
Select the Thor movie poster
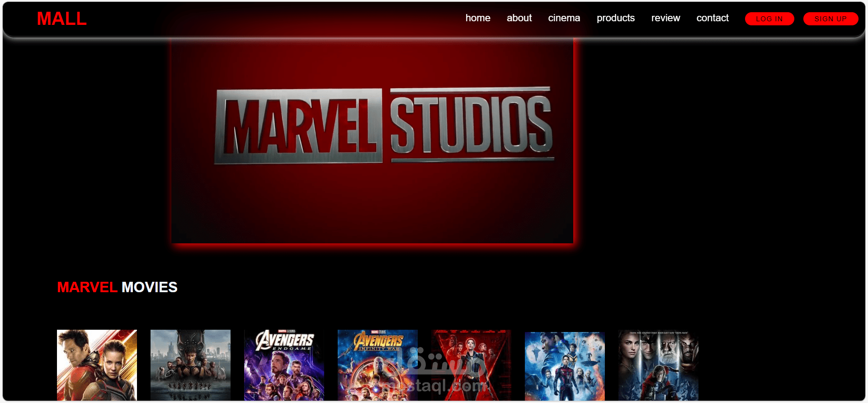pyautogui.click(x=658, y=365)
